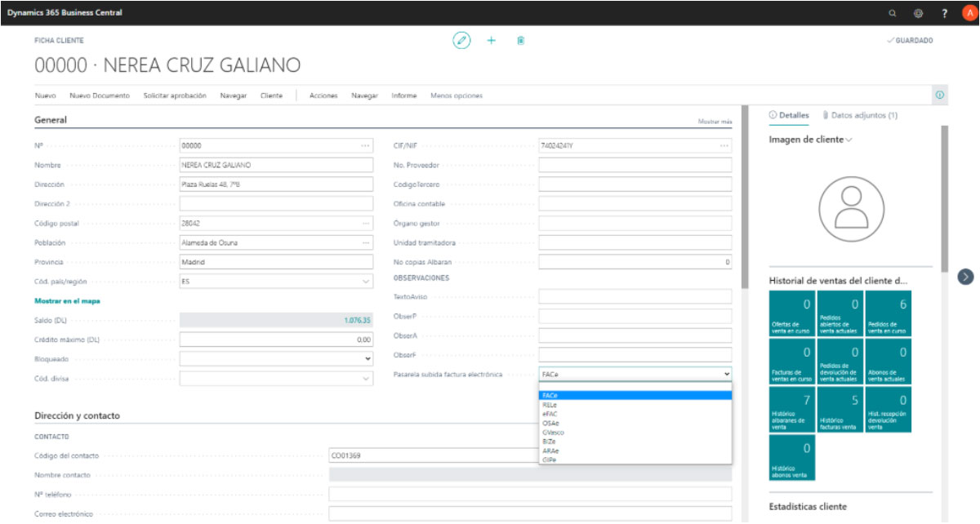Viewport: 980px width, 524px height.
Task: Click the Mostrar en el mapa link
Action: tap(67, 301)
